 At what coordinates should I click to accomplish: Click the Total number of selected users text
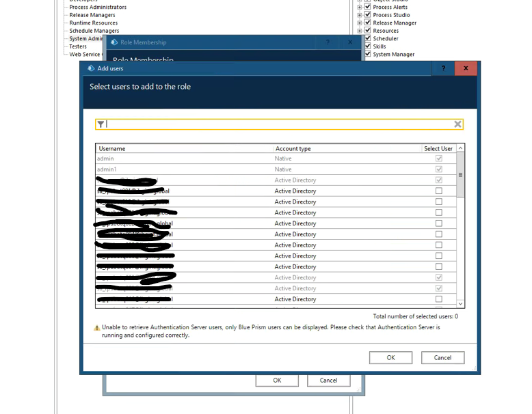tap(416, 316)
